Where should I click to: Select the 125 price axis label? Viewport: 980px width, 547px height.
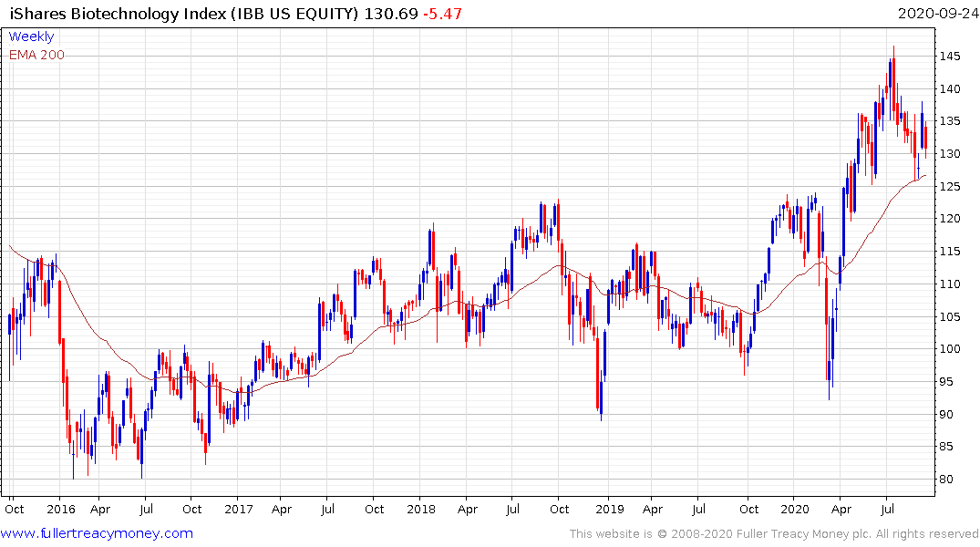pos(950,186)
